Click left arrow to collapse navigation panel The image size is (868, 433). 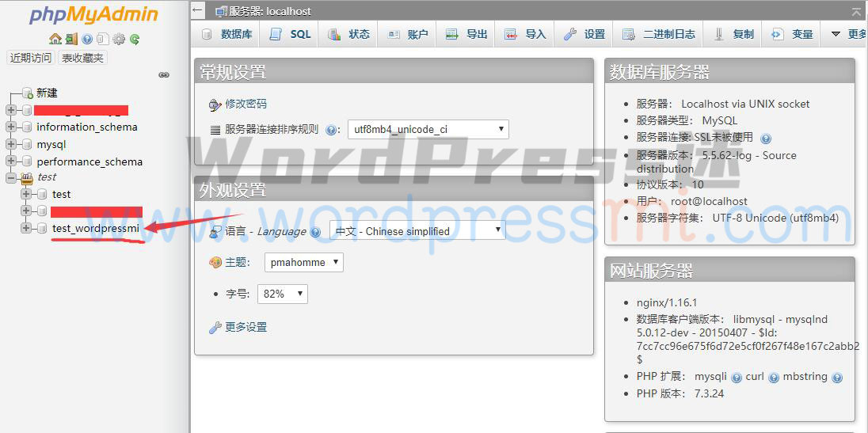click(x=198, y=11)
